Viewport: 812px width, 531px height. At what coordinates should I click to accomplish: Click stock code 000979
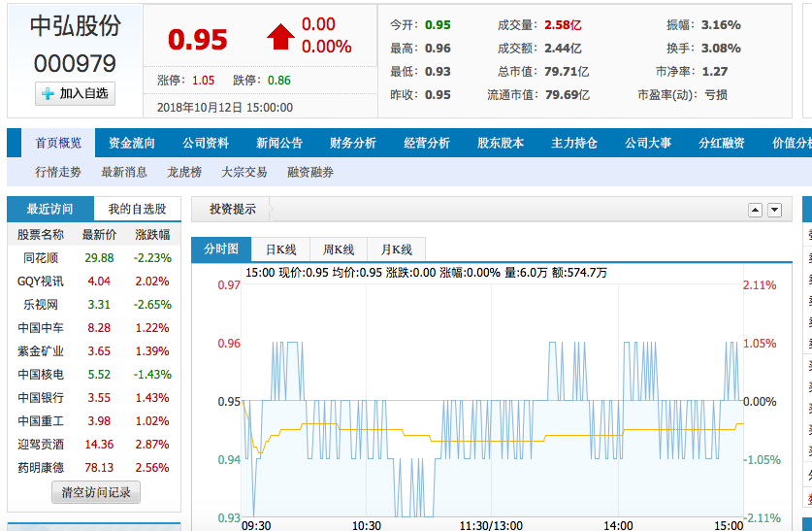click(75, 64)
